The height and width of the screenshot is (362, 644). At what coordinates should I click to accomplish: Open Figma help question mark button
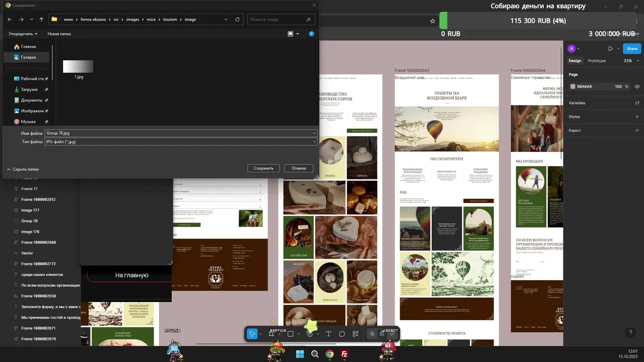tap(630, 333)
